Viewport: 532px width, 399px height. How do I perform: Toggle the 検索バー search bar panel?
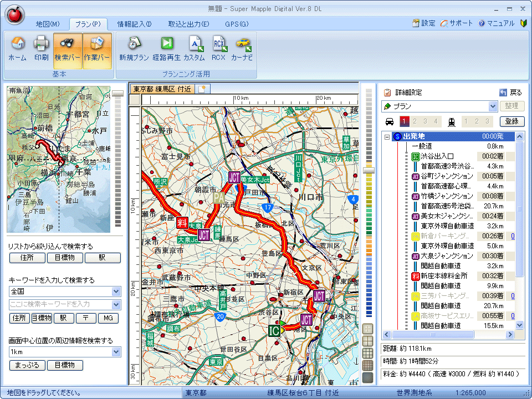[68, 51]
